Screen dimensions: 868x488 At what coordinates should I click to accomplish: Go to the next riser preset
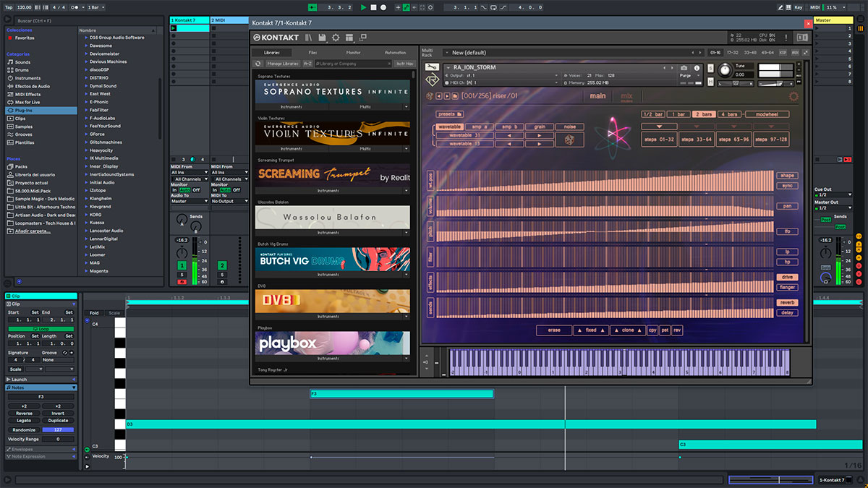pyautogui.click(x=446, y=95)
